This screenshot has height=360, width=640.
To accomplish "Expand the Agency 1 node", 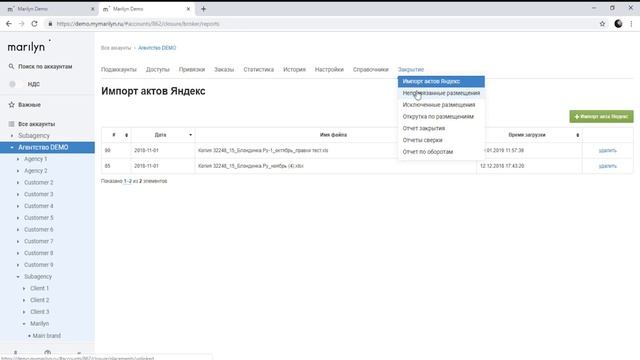I will click(18, 159).
